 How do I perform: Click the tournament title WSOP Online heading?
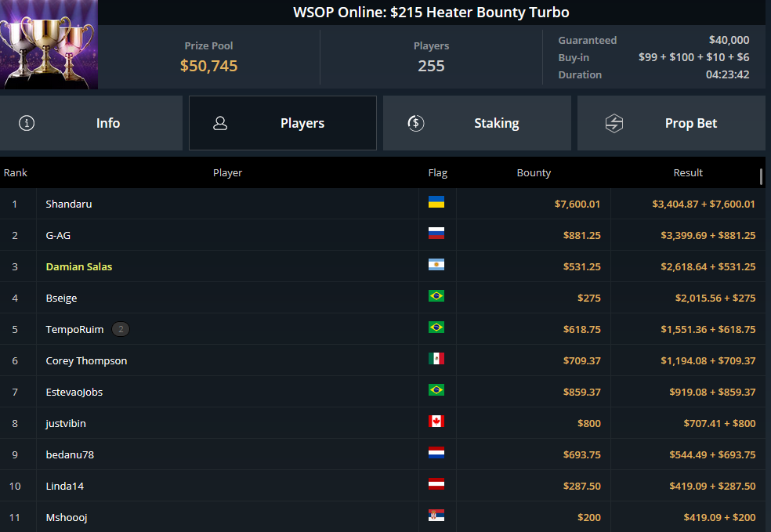coord(431,13)
